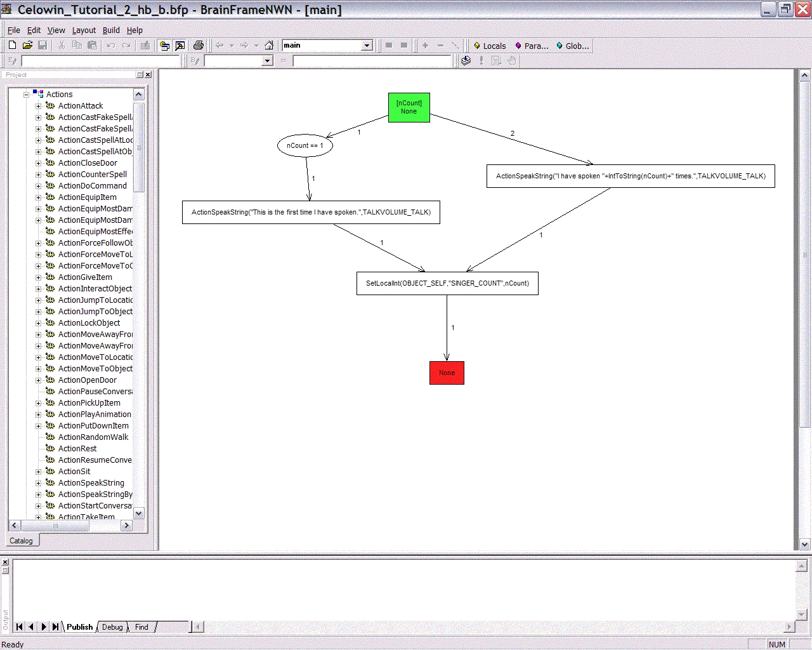Open the second-row toolbar combo box dropdown
Image resolution: width=812 pixels, height=650 pixels.
(267, 61)
